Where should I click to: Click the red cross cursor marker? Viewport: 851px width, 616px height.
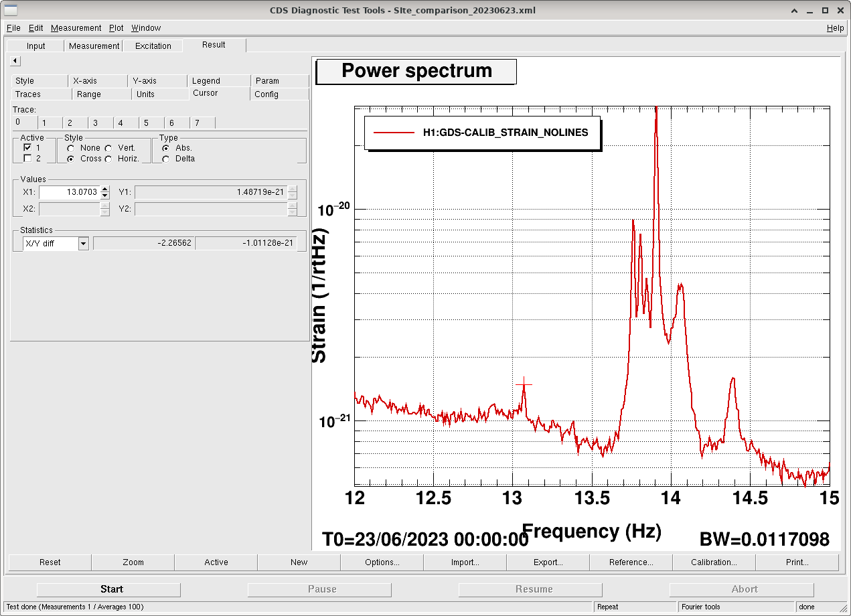(x=525, y=384)
